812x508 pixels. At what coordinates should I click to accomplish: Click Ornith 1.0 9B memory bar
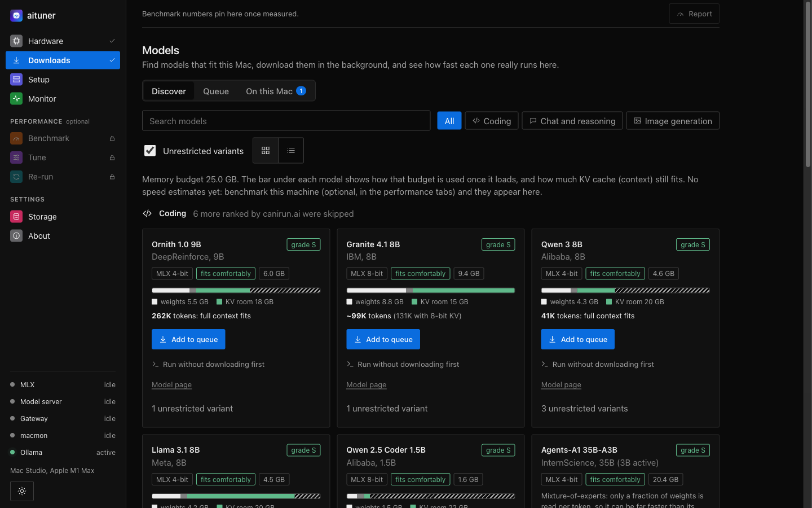pyautogui.click(x=236, y=291)
